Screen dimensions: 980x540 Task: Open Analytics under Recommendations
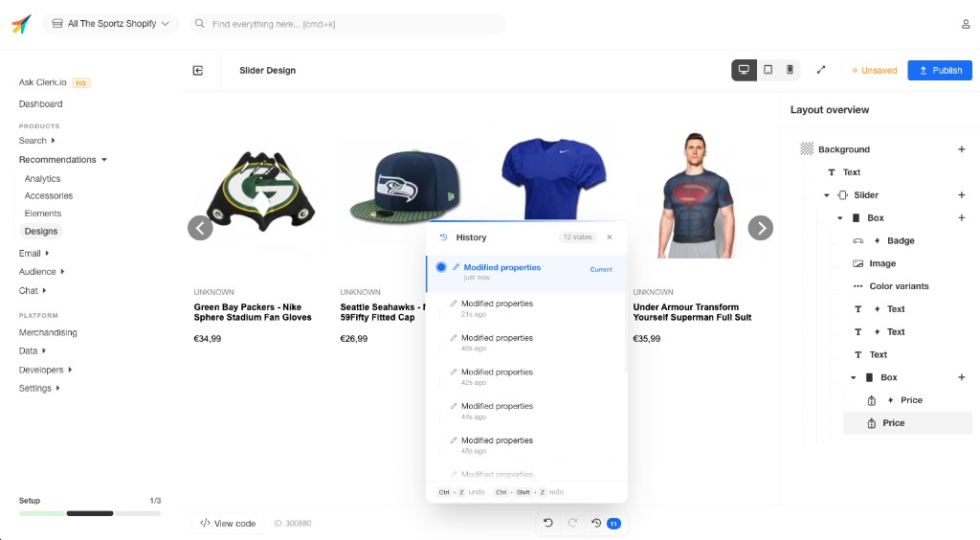pos(42,179)
